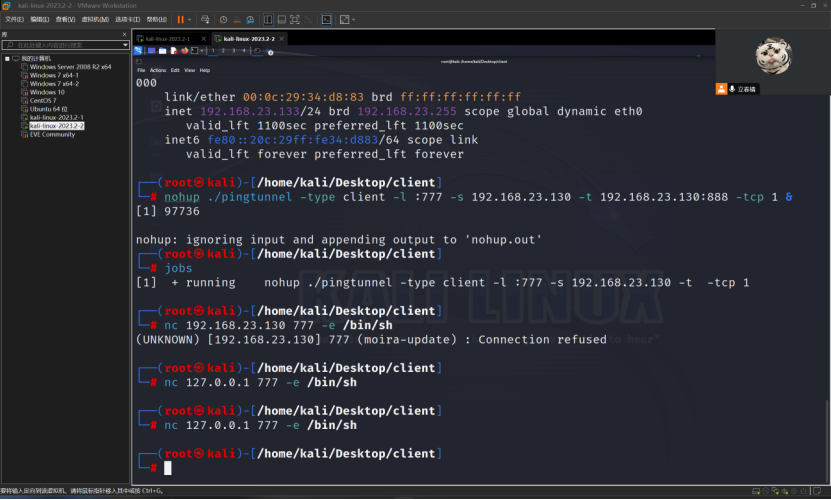Open the 帮助(H) menu
The width and height of the screenshot is (831, 500).
point(157,20)
